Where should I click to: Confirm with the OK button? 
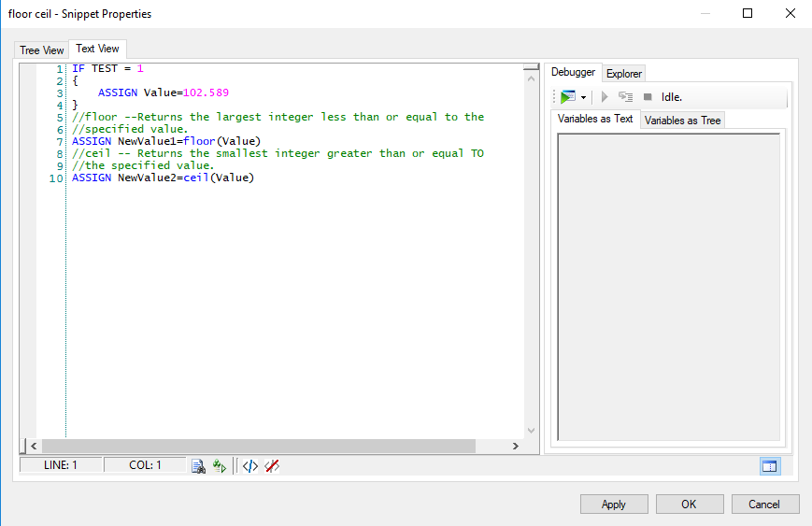tap(690, 505)
